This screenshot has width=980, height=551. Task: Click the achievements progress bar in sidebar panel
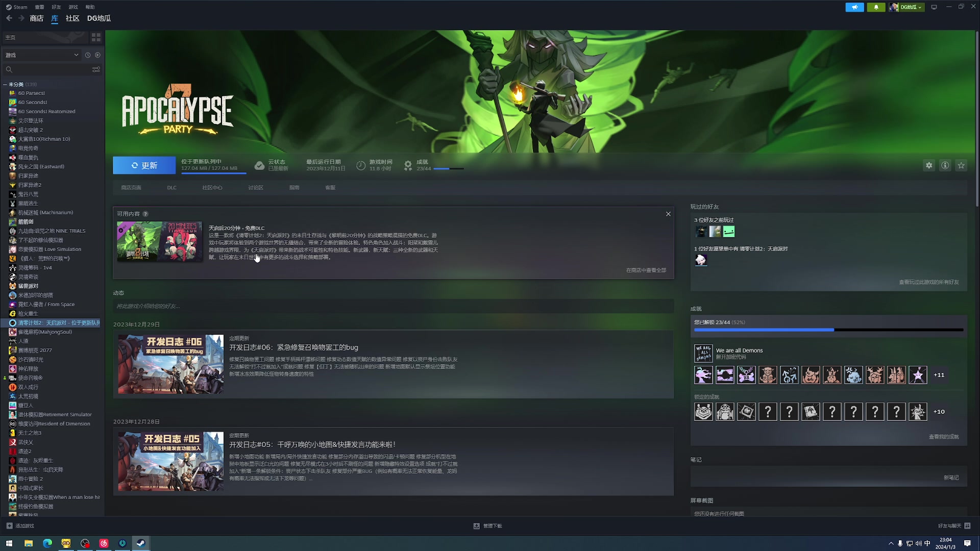[x=828, y=330]
